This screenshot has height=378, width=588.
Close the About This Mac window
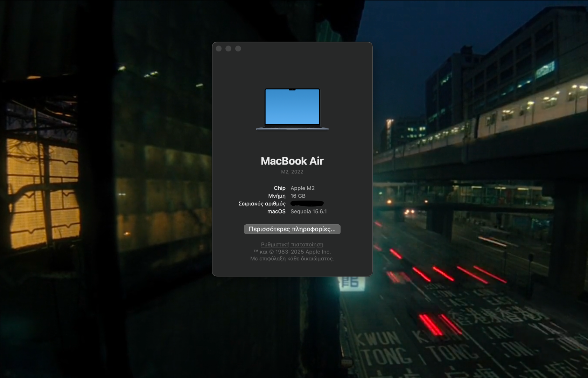(x=219, y=49)
